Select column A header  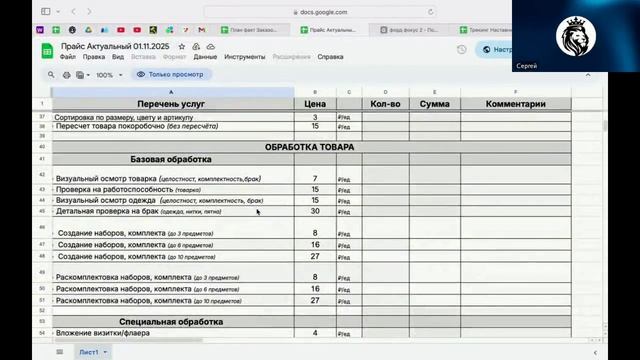[173, 92]
